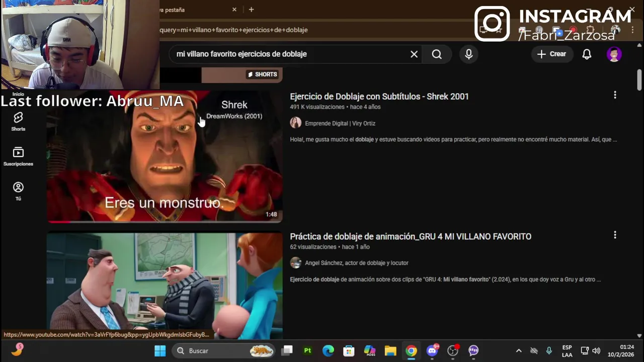Viewport: 644px width, 362px height.
Task: Open the Shorts sidebar icon
Action: (18, 122)
